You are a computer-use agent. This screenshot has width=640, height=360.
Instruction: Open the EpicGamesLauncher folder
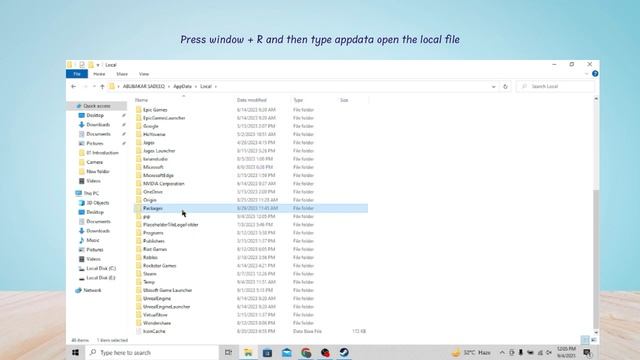[x=164, y=118]
